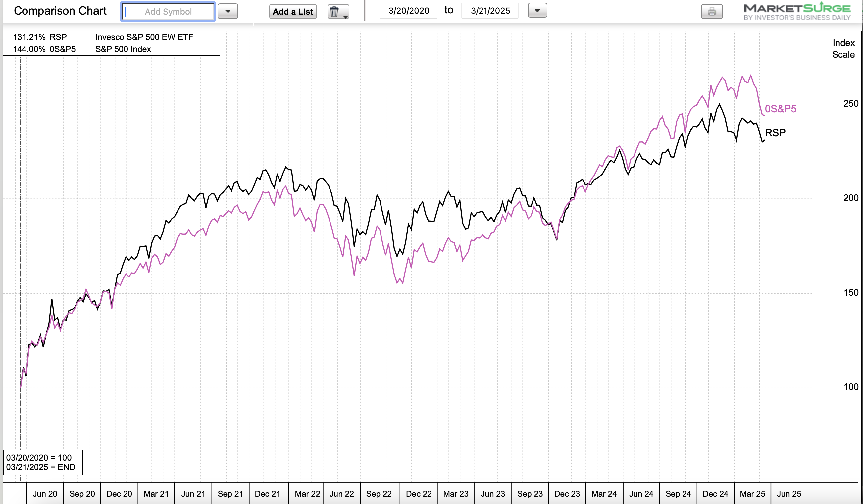The image size is (863, 504).
Task: Click the Dec 20 axis label
Action: [x=119, y=494]
